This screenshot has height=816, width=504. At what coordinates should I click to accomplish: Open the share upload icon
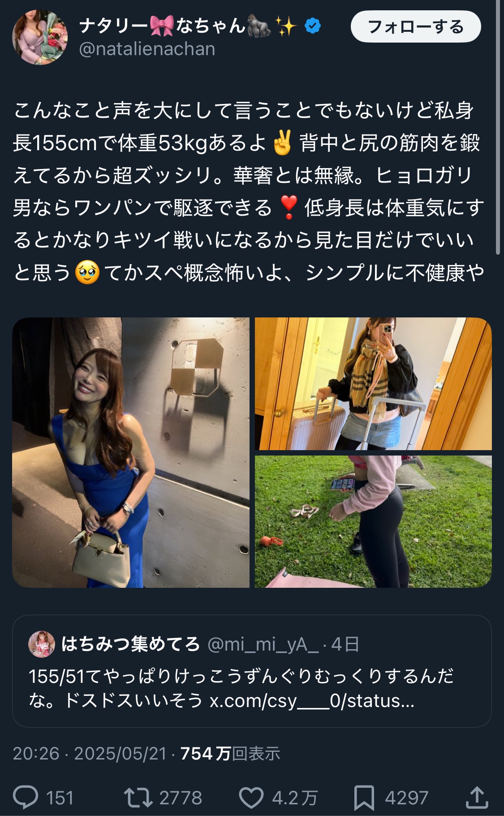coord(477,797)
